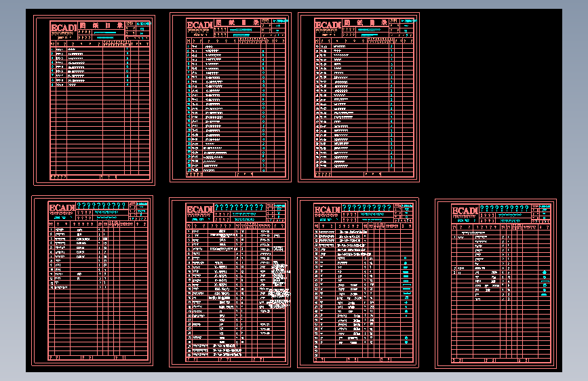Click the ECAD logo on bottom-left sheet
This screenshot has height=381, width=588.
tap(62, 207)
